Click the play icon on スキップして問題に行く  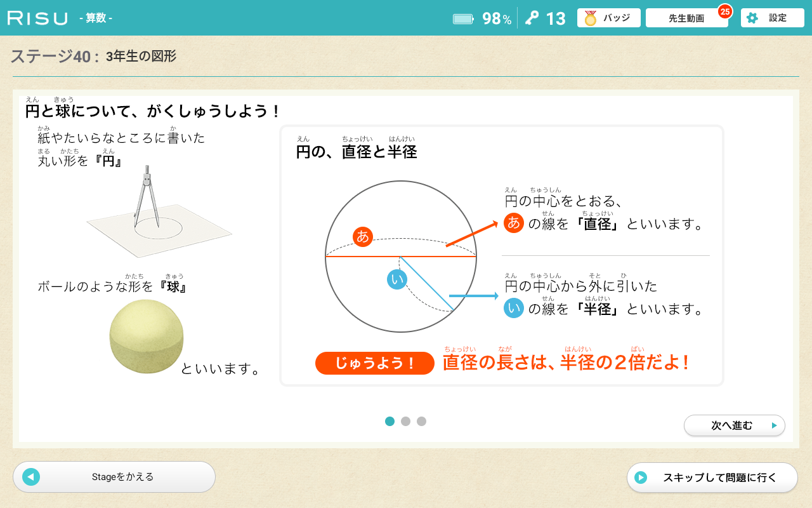coord(641,478)
